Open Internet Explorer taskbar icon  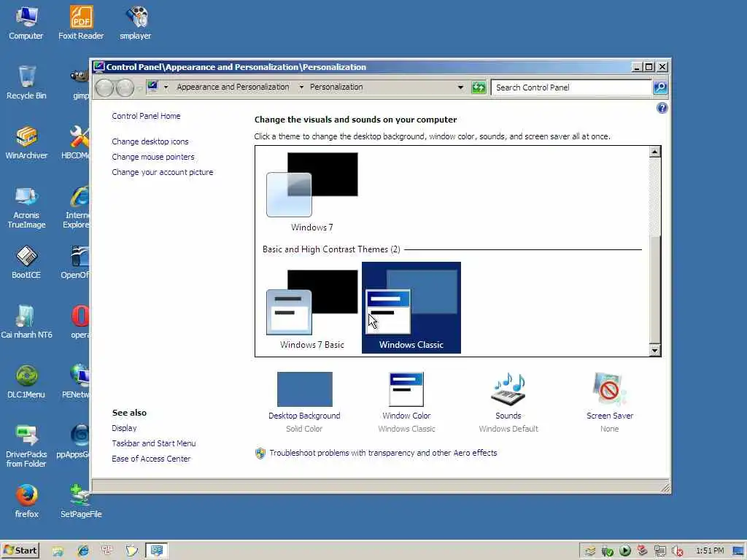[83, 551]
